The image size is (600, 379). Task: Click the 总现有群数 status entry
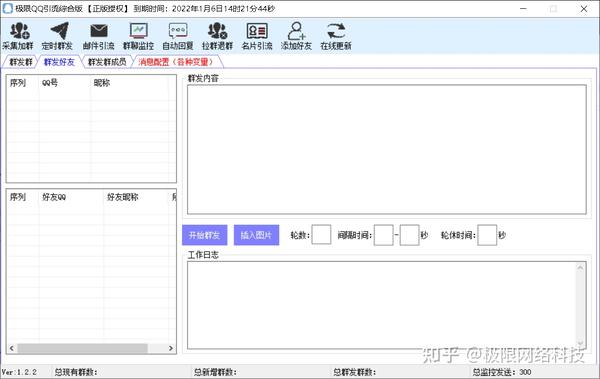pos(76,372)
